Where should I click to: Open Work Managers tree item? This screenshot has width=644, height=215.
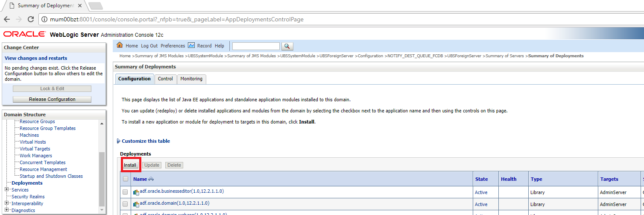point(36,156)
